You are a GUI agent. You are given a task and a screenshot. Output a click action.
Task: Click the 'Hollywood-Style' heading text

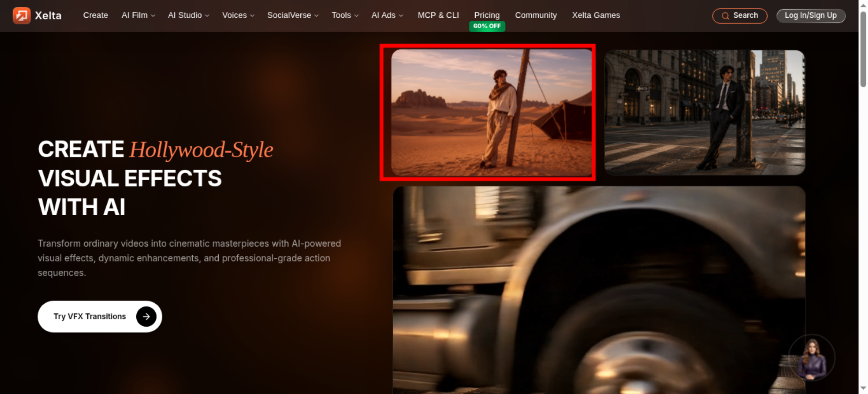pyautogui.click(x=201, y=150)
